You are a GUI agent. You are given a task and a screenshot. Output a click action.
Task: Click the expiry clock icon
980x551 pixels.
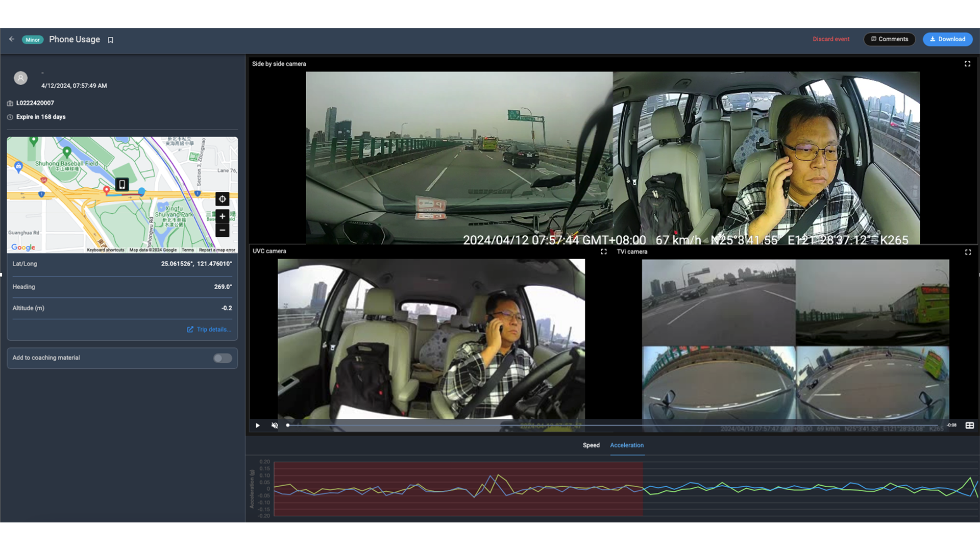[x=10, y=117]
